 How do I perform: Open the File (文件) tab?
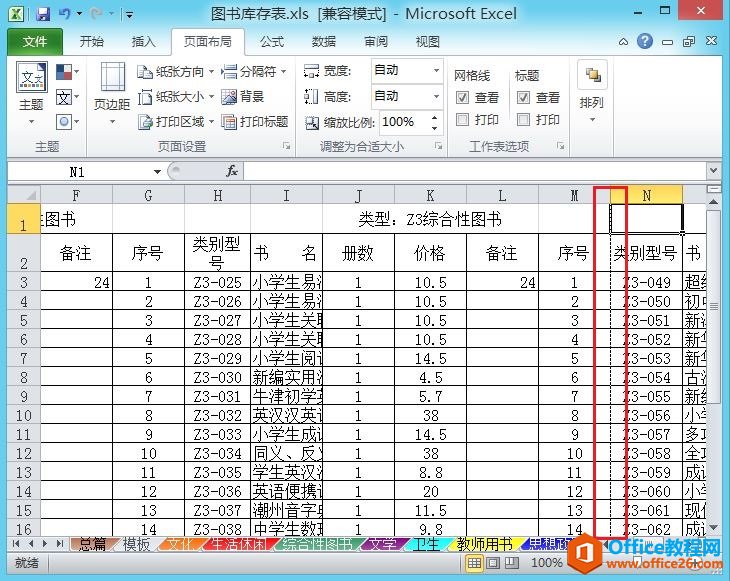[35, 42]
